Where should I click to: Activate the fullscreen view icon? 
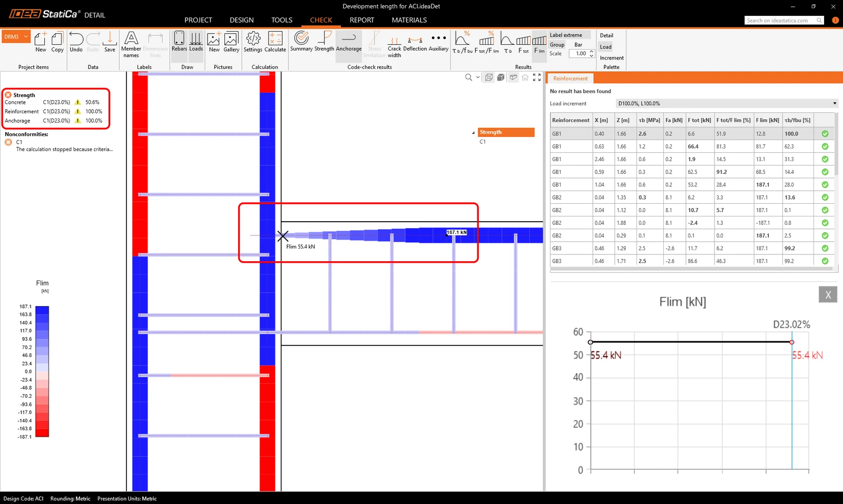click(x=537, y=77)
